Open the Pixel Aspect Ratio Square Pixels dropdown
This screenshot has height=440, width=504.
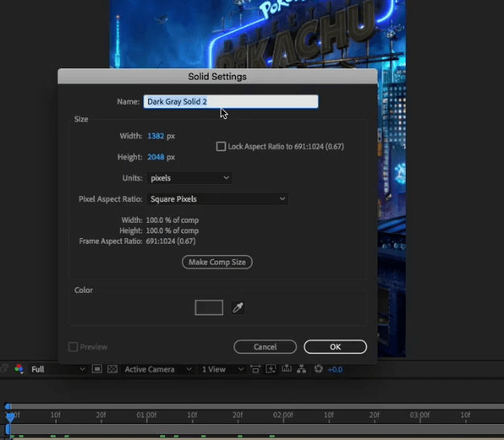click(217, 199)
